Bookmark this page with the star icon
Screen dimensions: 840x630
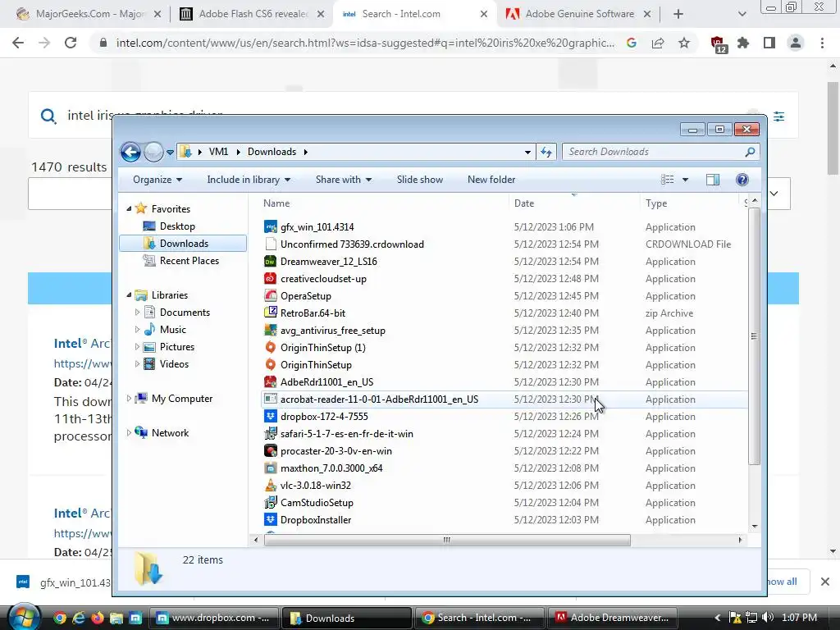(684, 43)
